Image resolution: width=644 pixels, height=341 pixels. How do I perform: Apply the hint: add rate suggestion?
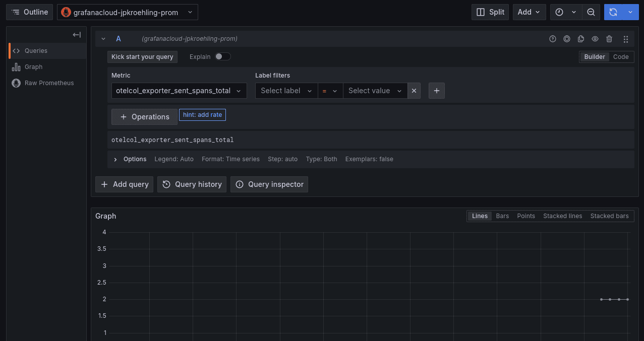click(202, 115)
